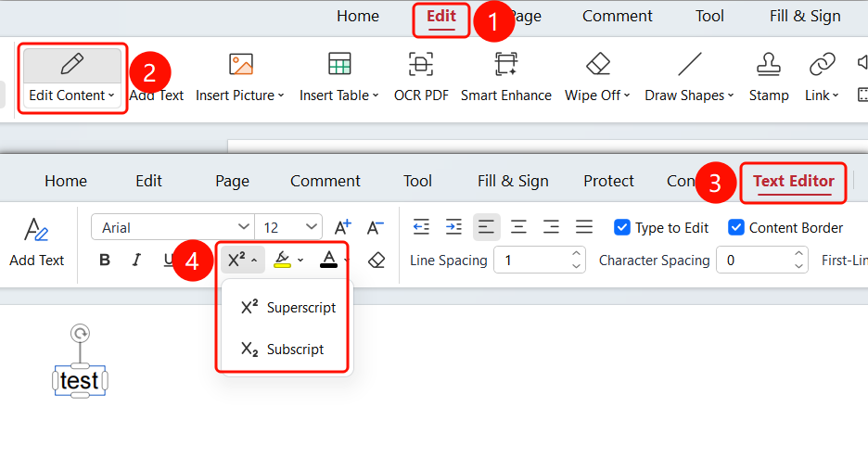Expand the Draw Shapes dropdown arrow
Screen dimensions: 868x458
coord(731,95)
